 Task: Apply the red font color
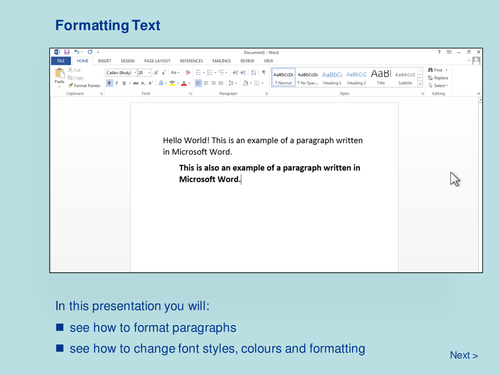[184, 83]
